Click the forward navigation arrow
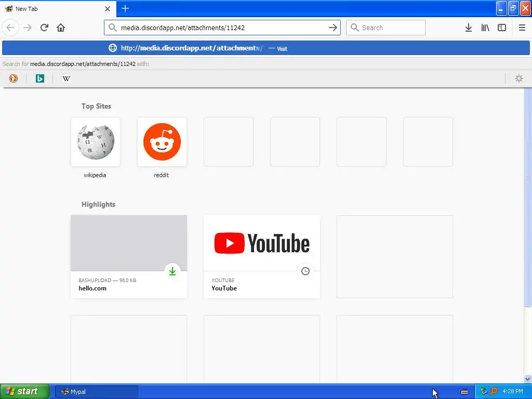This screenshot has height=399, width=532. 28,28
